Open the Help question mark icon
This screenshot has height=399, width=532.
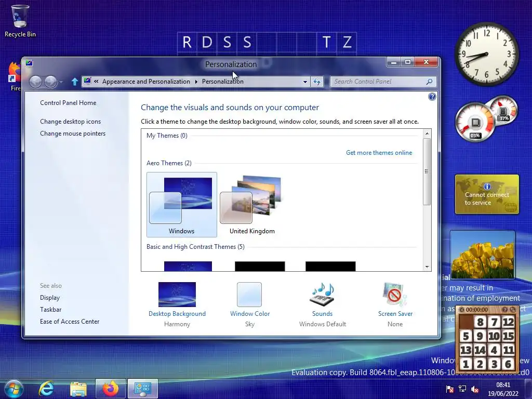432,97
